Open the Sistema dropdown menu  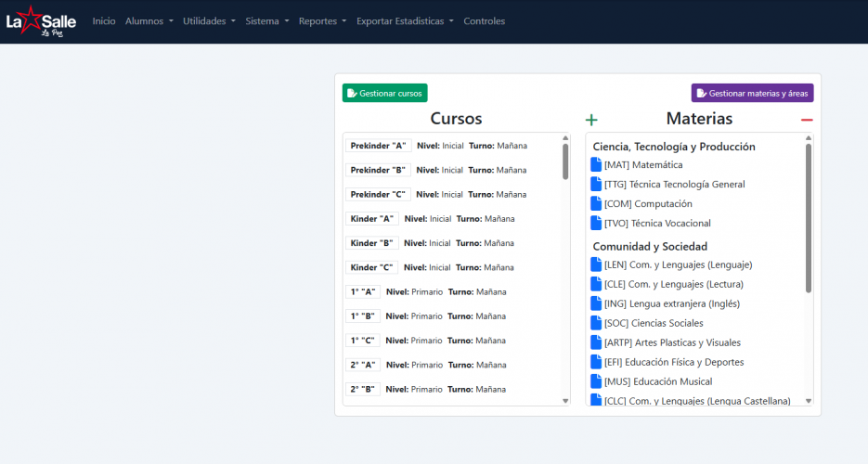(267, 21)
